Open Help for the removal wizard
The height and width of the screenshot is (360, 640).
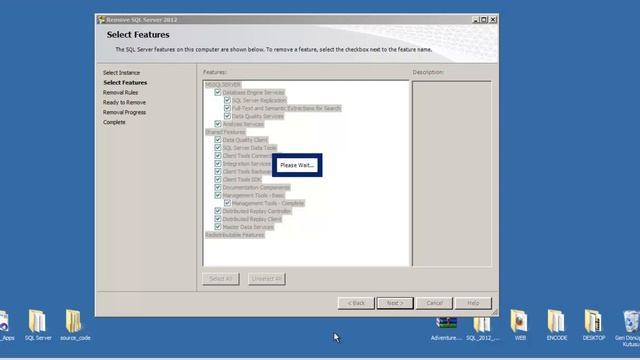pos(473,303)
